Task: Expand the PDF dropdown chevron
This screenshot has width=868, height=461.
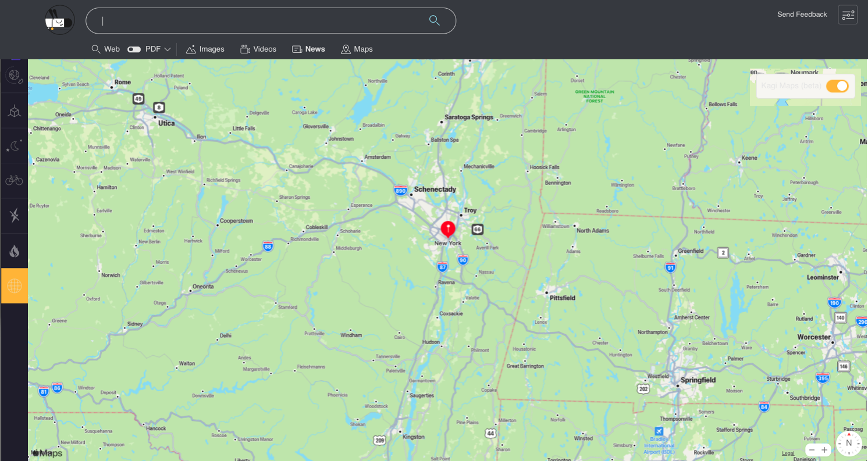Action: [x=168, y=49]
